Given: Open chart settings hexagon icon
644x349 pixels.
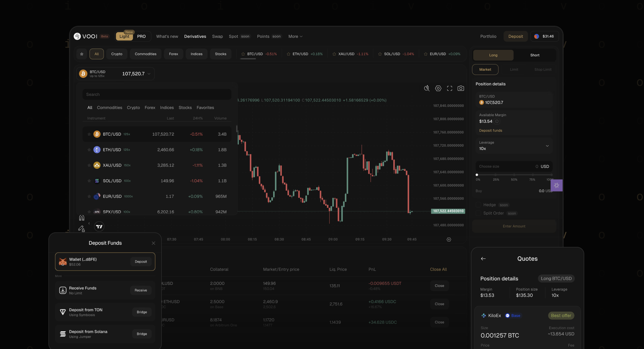Looking at the screenshot, I should pos(438,88).
